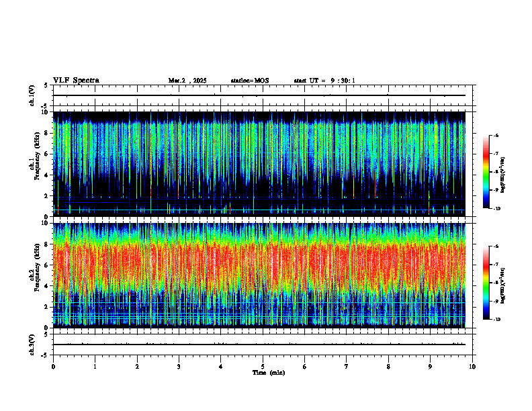Screen dimensions: 532x411
Task: Click the ch.1 spectrogram panel
Action: tap(259, 164)
